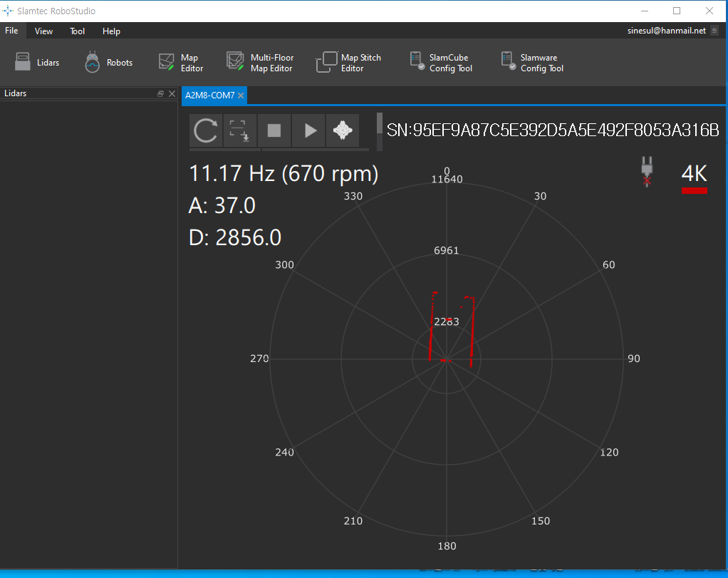Click the circular-arrow restart icon
The width and height of the screenshot is (728, 578).
pos(206,130)
